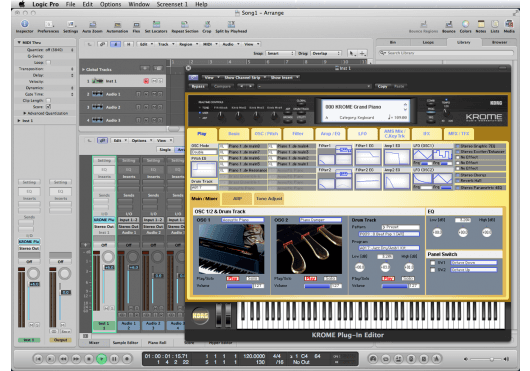530x371 pixels.
Task: Click the Pause transport button
Action: [x=114, y=358]
